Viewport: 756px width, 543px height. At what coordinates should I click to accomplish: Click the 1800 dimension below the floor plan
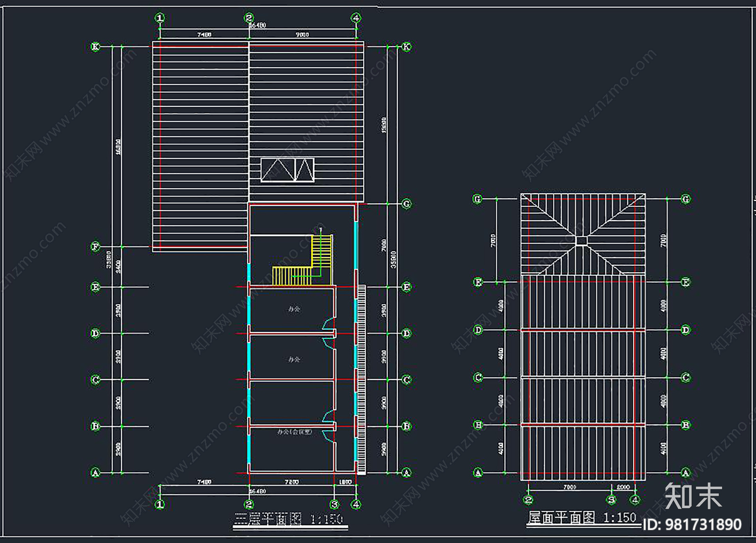pos(345,482)
